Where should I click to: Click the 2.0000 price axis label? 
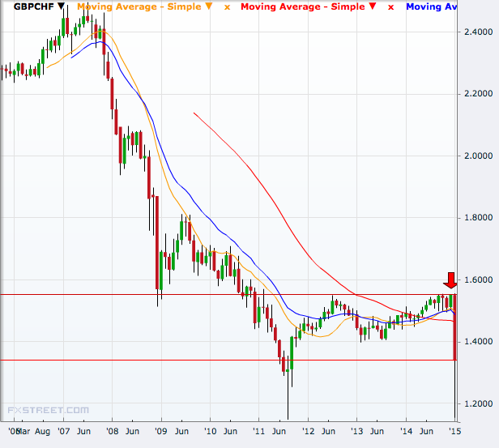pyautogui.click(x=478, y=156)
